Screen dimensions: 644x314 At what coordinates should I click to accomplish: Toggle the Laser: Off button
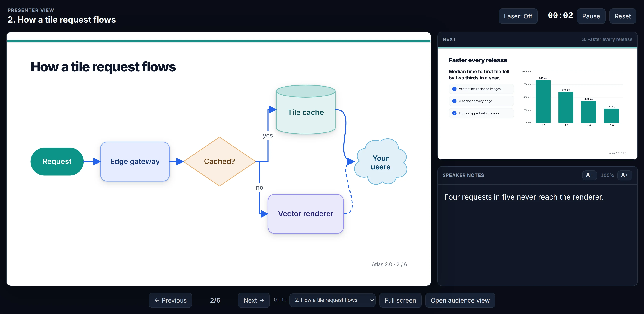pos(518,16)
